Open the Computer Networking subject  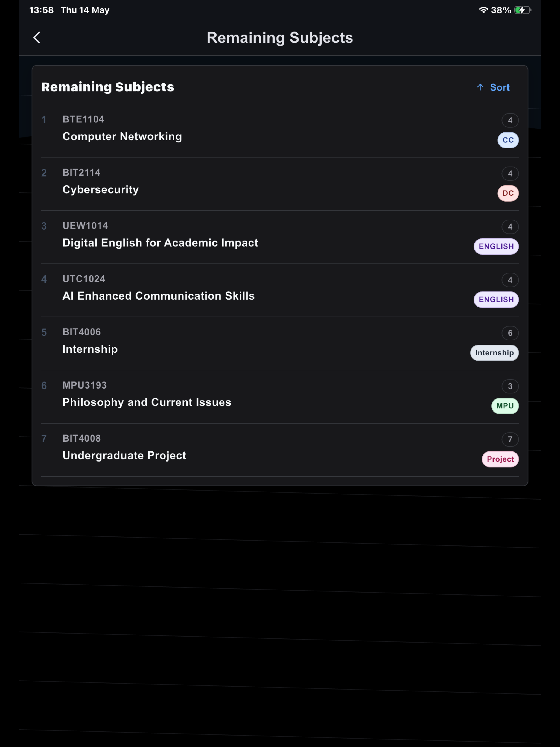point(280,130)
